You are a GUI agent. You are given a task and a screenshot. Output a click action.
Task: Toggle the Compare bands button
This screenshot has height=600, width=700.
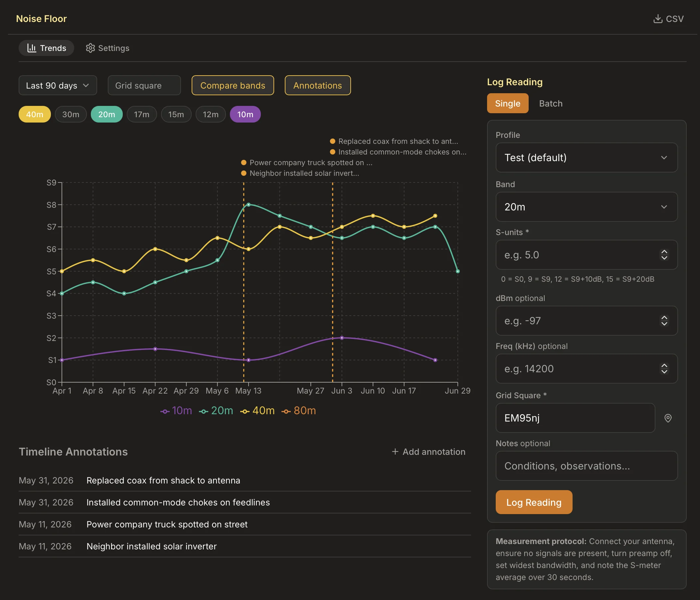pyautogui.click(x=233, y=86)
